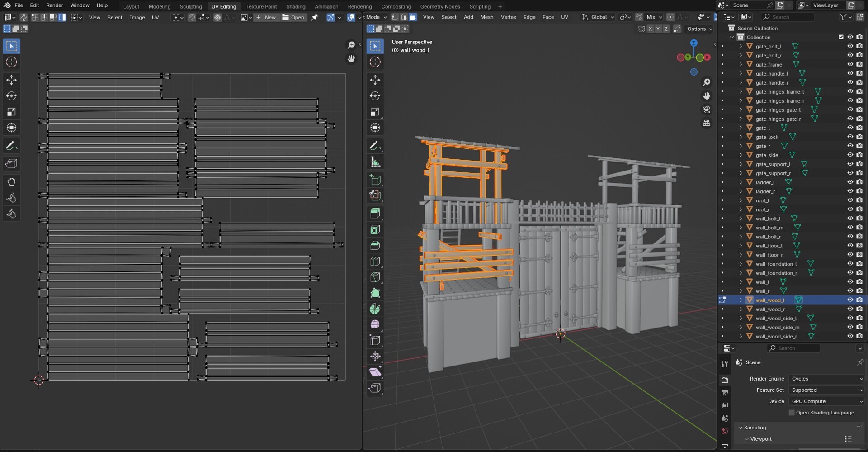
Task: Open the Render menu
Action: point(55,5)
